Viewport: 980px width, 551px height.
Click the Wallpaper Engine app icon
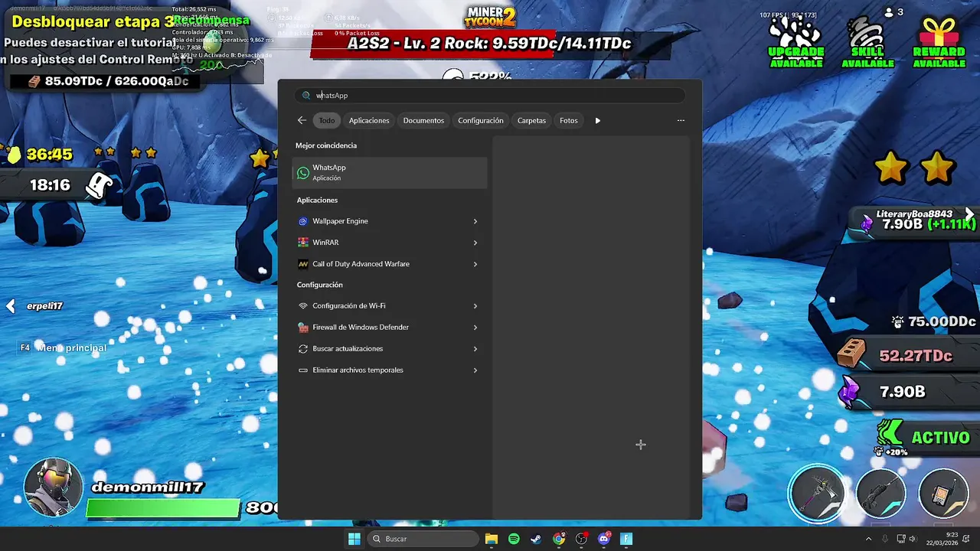(x=303, y=221)
